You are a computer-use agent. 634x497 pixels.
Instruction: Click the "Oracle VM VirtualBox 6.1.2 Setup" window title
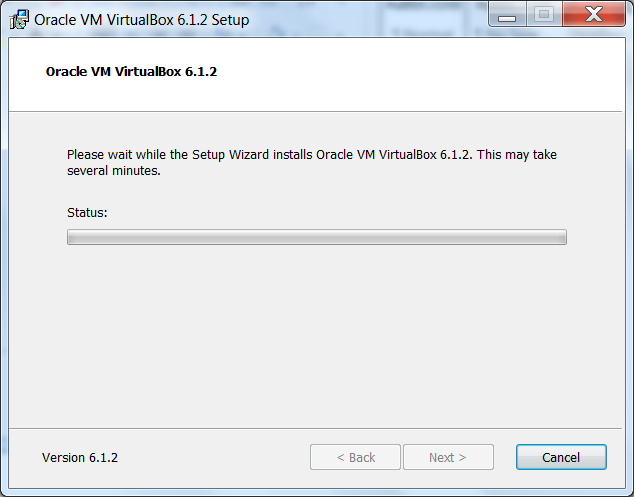142,19
